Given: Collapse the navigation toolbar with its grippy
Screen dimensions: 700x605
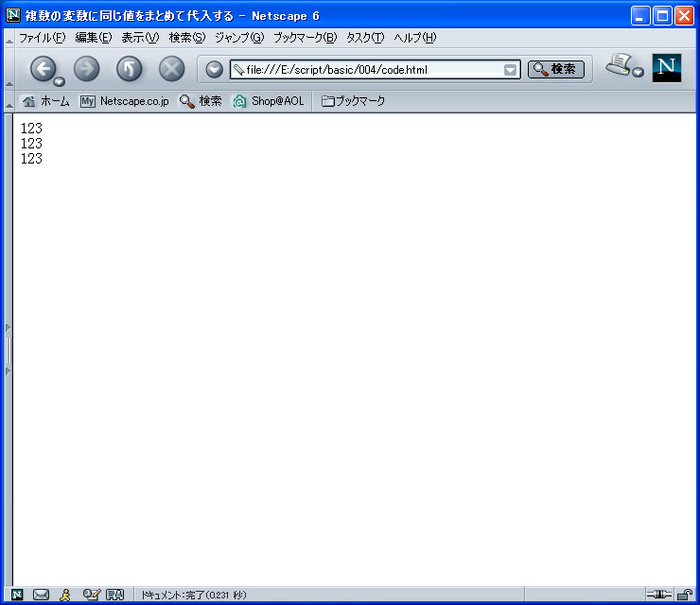Looking at the screenshot, I should (x=9, y=69).
